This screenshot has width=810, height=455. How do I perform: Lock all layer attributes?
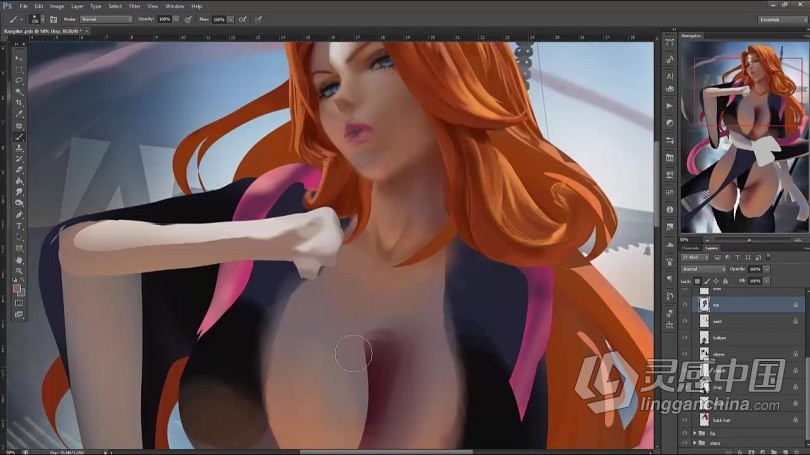(725, 281)
